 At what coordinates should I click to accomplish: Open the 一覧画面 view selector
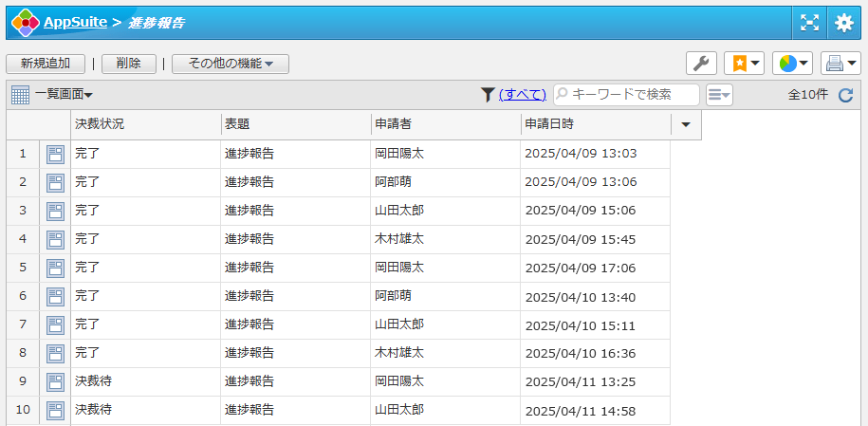[x=53, y=95]
